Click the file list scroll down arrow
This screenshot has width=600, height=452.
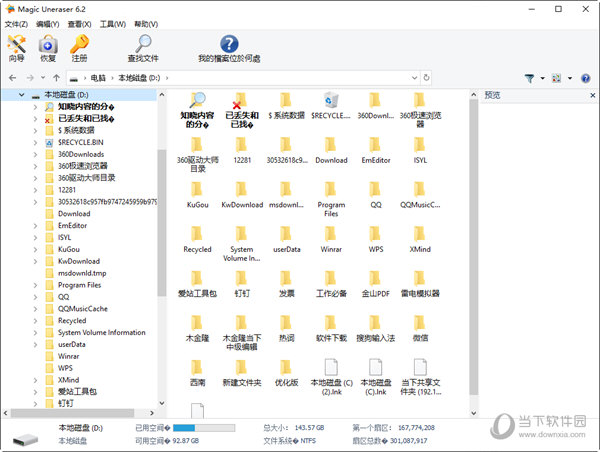(473, 413)
